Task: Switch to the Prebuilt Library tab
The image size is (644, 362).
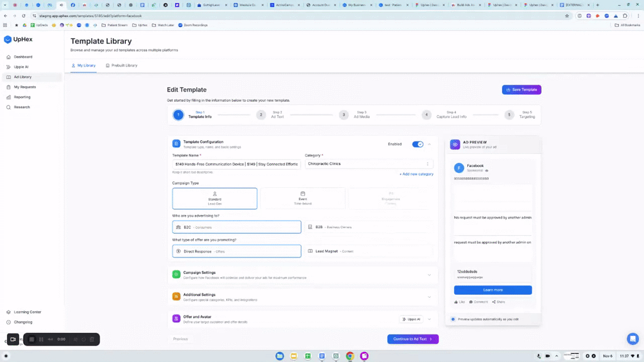Action: coord(121,65)
